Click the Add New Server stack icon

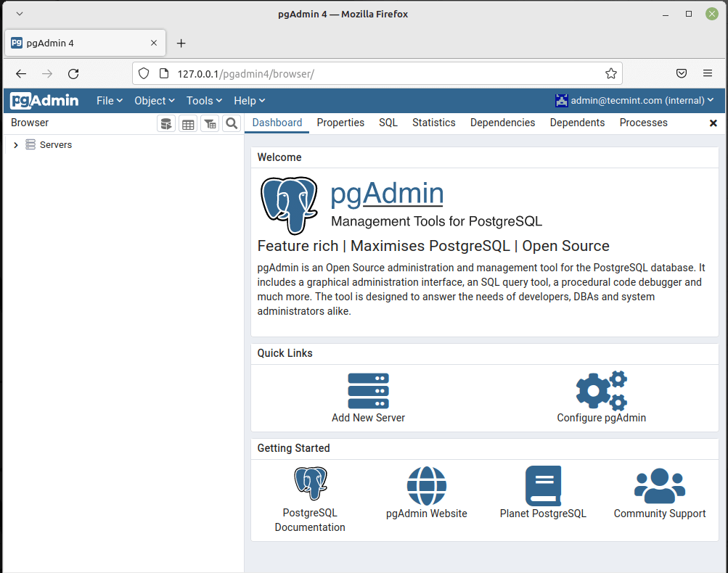(x=368, y=391)
